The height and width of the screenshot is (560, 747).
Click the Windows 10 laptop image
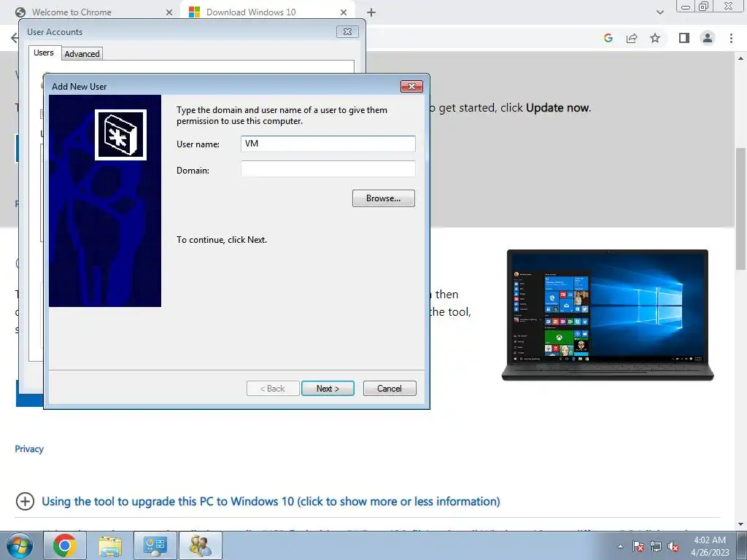[x=608, y=315]
